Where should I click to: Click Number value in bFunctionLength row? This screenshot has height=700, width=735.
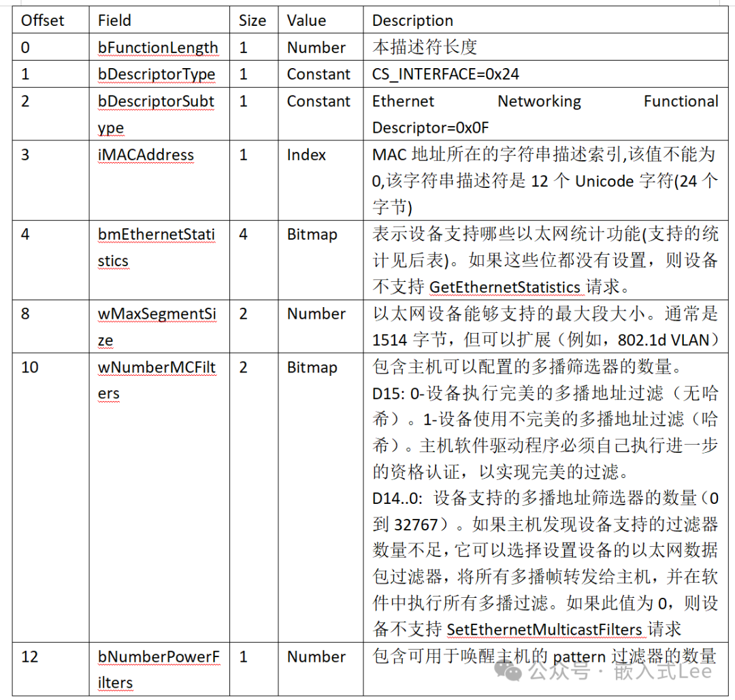[316, 48]
